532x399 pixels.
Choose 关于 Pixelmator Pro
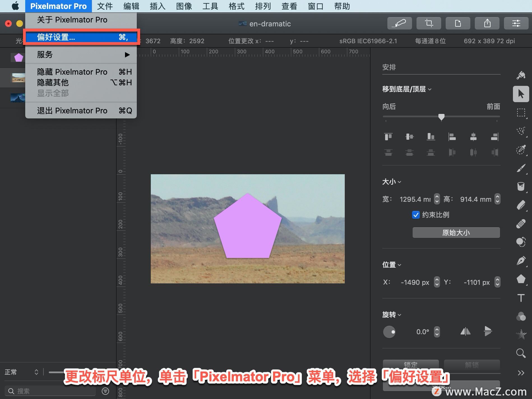coord(81,20)
